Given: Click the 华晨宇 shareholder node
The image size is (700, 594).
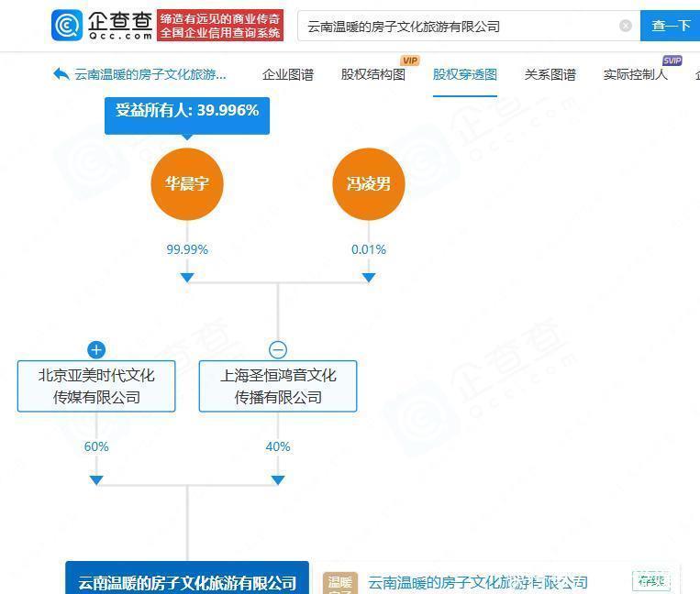Looking at the screenshot, I should (187, 183).
